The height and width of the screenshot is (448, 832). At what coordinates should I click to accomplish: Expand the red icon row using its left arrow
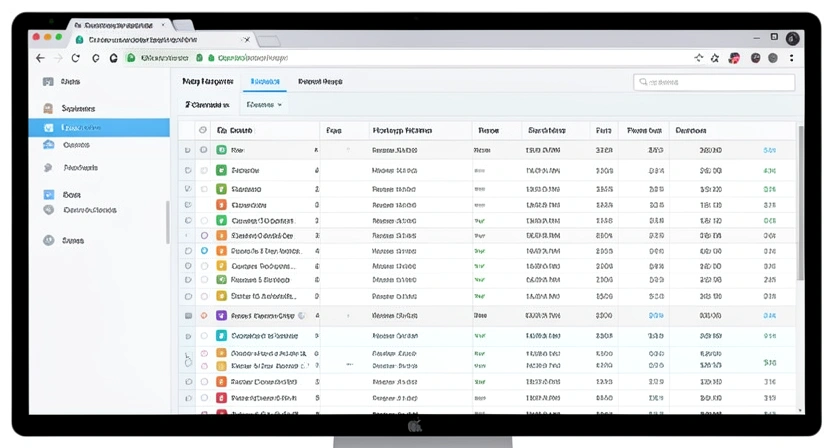tap(188, 398)
